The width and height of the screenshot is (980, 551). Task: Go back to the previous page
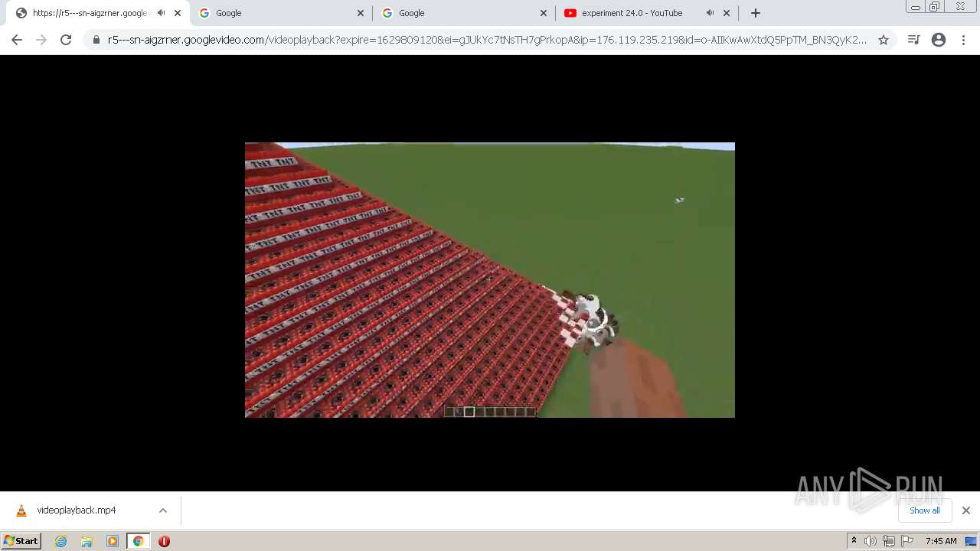coord(17,40)
